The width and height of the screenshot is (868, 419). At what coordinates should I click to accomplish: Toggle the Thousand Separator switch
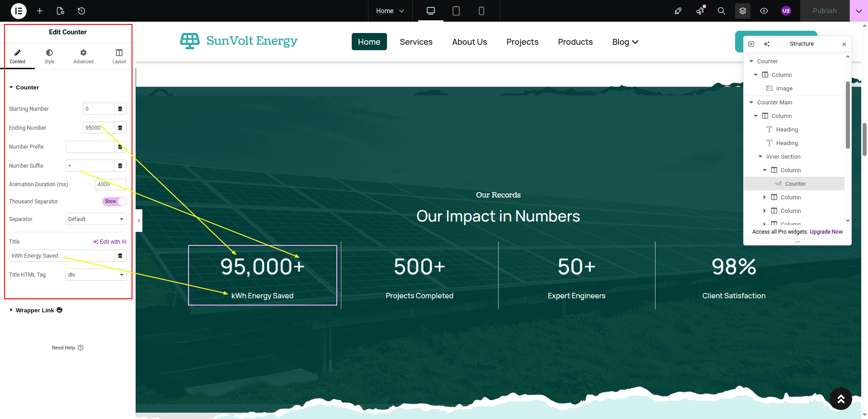pos(114,202)
